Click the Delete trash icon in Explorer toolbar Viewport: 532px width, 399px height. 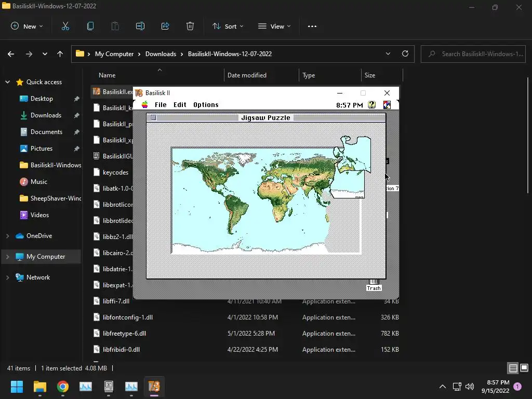tap(190, 26)
